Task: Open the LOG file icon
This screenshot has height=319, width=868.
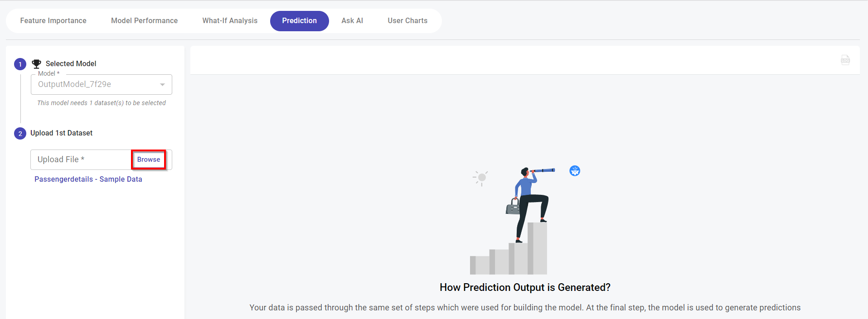Action: tap(845, 60)
